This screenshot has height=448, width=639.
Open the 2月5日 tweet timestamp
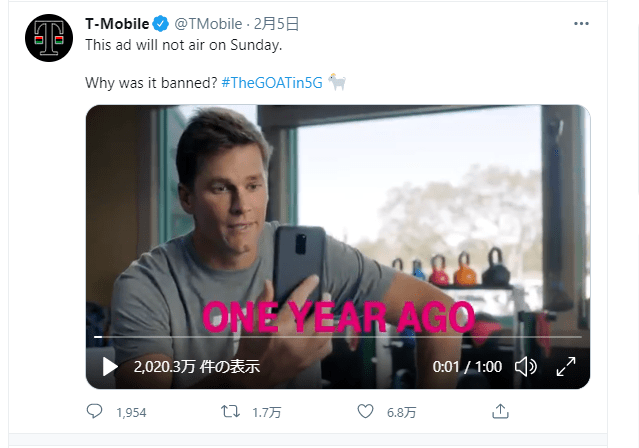point(276,24)
